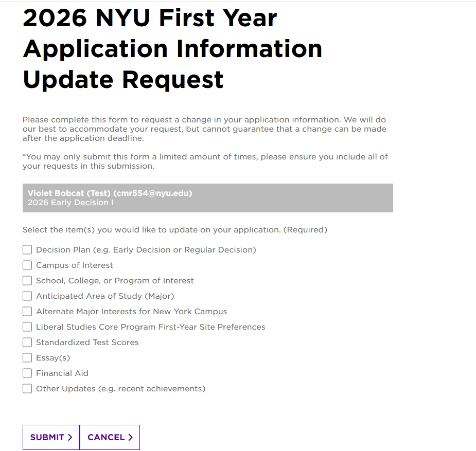Toggle the Financial Aid checkbox
The height and width of the screenshot is (451, 476).
27,373
